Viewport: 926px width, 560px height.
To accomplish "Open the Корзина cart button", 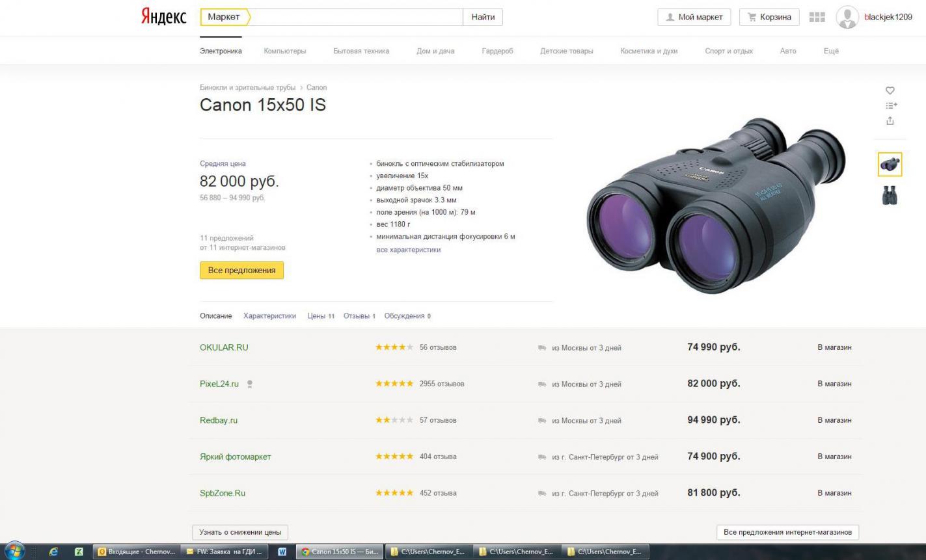I will tap(769, 17).
